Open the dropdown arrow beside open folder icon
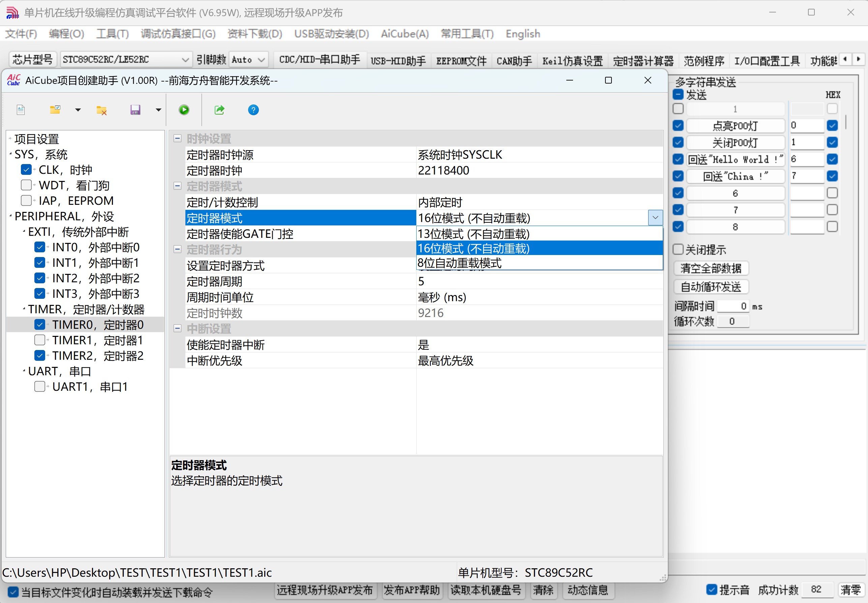The height and width of the screenshot is (603, 868). click(78, 110)
